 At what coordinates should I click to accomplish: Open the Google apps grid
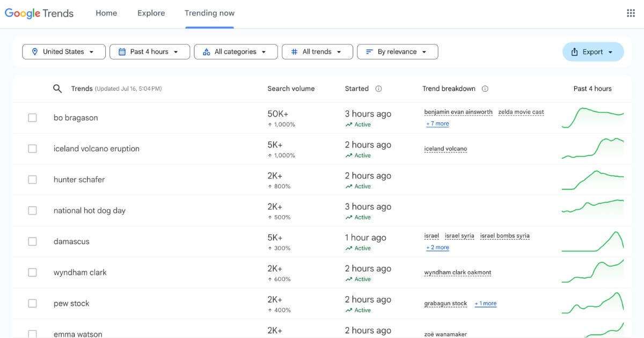point(631,12)
